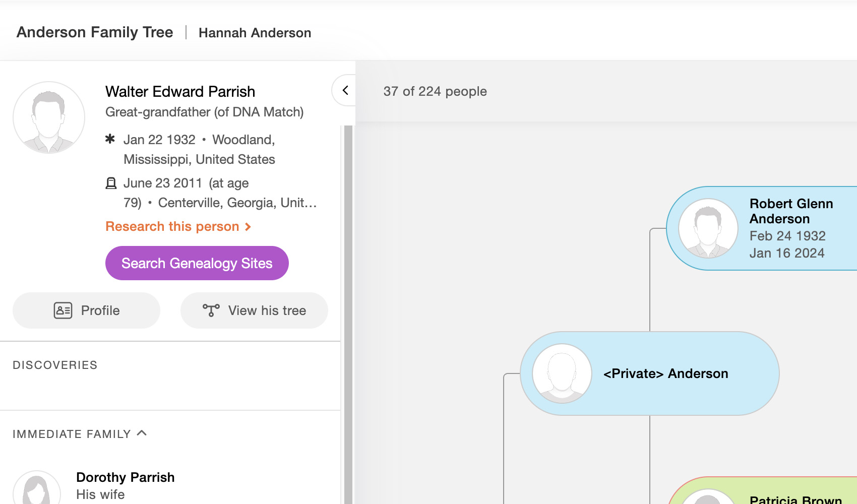Open the Patricia Brown tree node
Viewport: 857px width, 504px height.
point(795,499)
